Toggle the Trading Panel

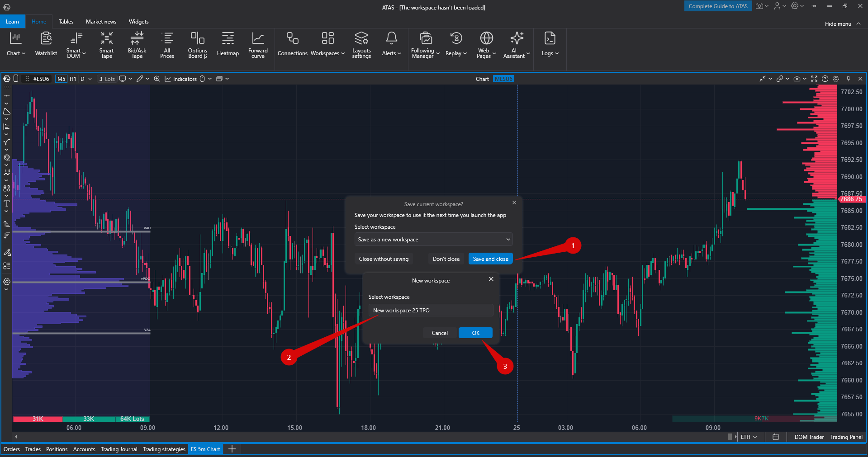click(x=846, y=437)
